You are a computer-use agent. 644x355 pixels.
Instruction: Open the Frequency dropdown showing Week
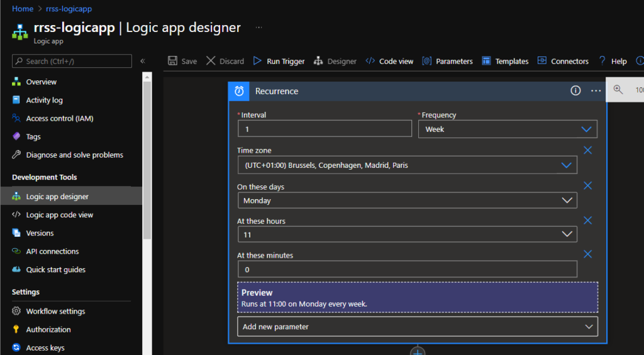coord(508,129)
